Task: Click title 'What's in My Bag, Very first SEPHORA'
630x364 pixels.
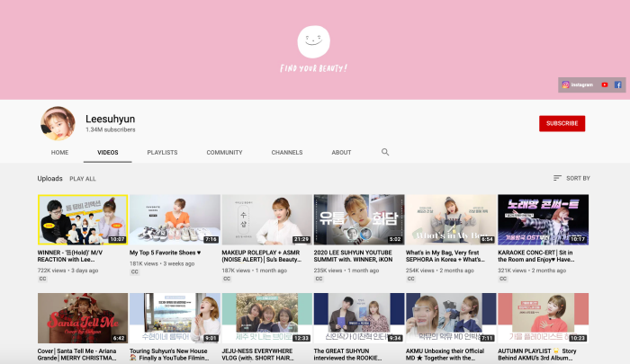Action: point(445,256)
